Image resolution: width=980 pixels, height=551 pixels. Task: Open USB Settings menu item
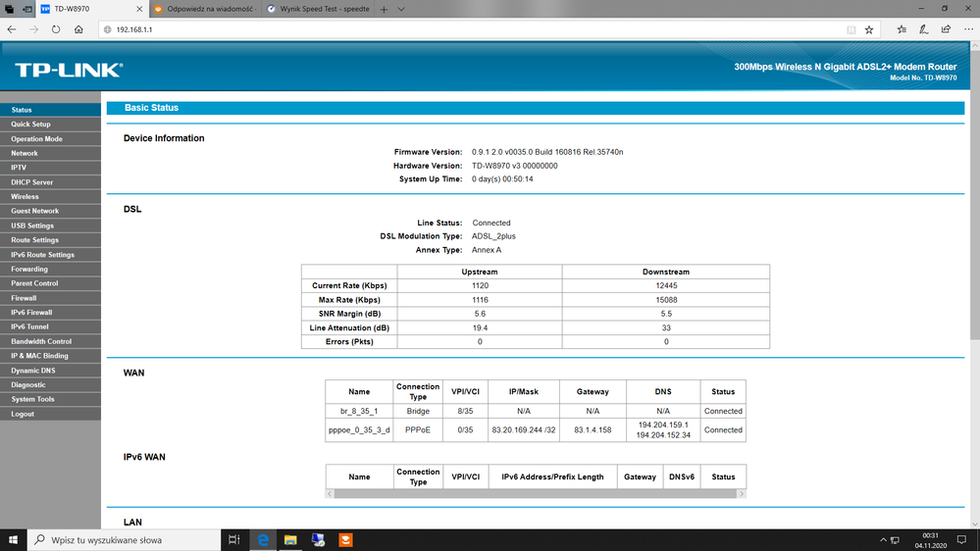coord(50,225)
